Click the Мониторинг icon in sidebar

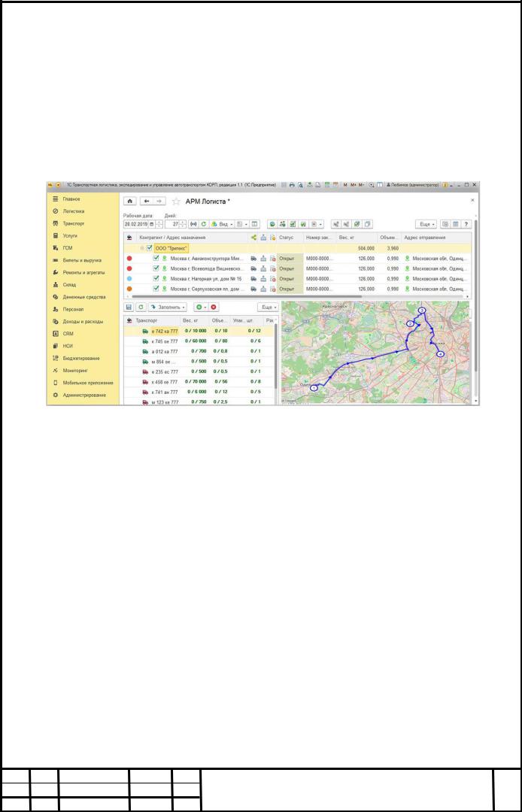[55, 370]
